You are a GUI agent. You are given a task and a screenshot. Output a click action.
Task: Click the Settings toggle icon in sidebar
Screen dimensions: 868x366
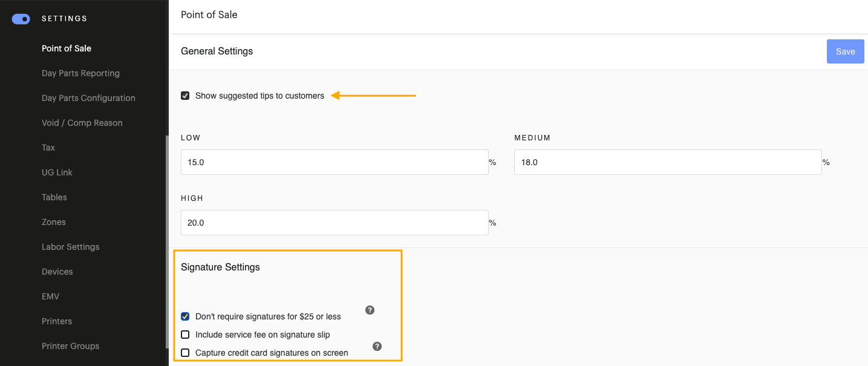pyautogui.click(x=21, y=19)
